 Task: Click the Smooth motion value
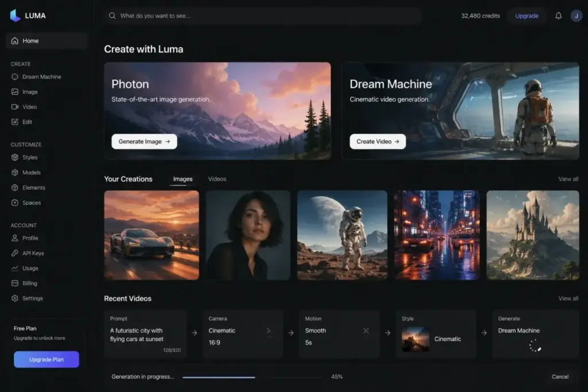pos(315,331)
